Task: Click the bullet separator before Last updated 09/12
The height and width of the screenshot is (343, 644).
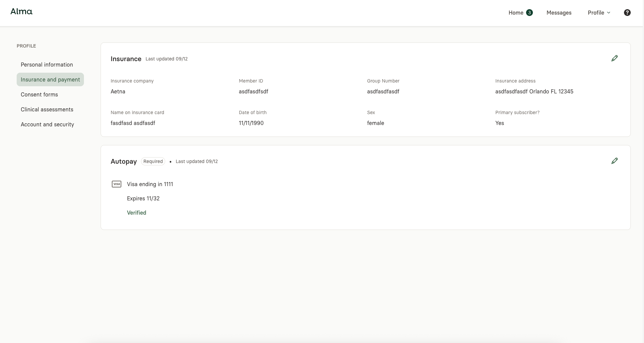Action: [x=170, y=162]
